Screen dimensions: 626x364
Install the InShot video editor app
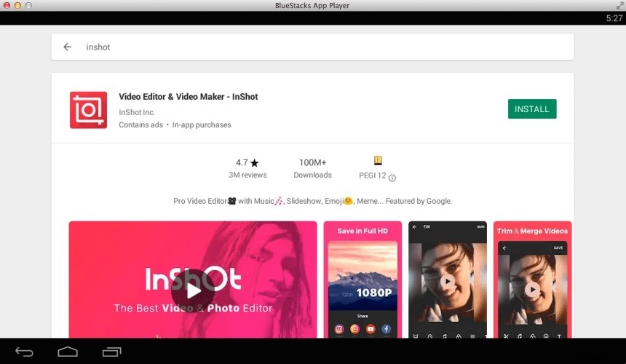coord(532,109)
